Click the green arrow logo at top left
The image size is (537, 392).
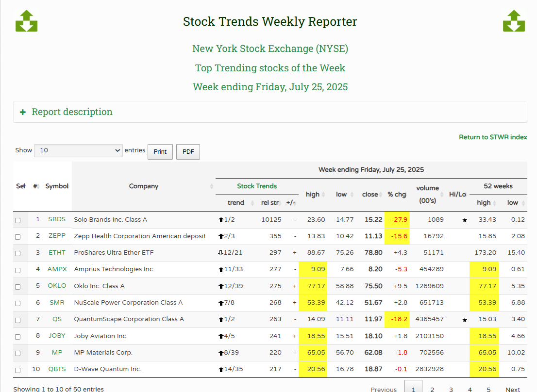click(26, 21)
